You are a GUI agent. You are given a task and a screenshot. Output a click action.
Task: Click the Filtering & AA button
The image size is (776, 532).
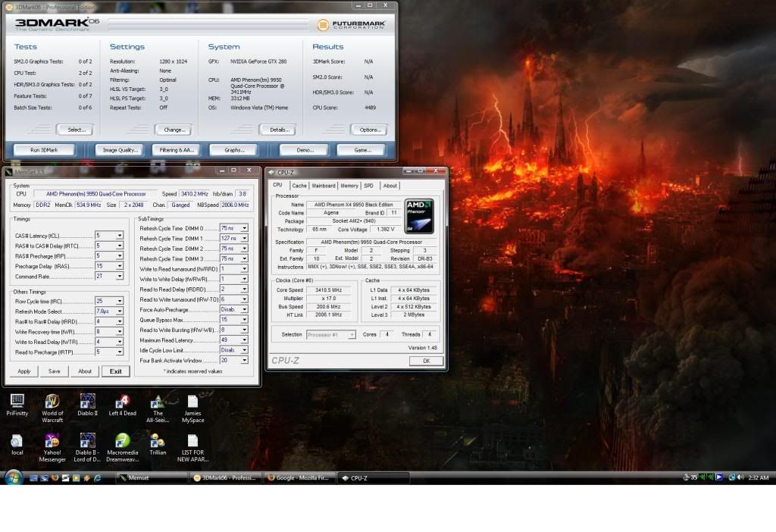pyautogui.click(x=177, y=150)
